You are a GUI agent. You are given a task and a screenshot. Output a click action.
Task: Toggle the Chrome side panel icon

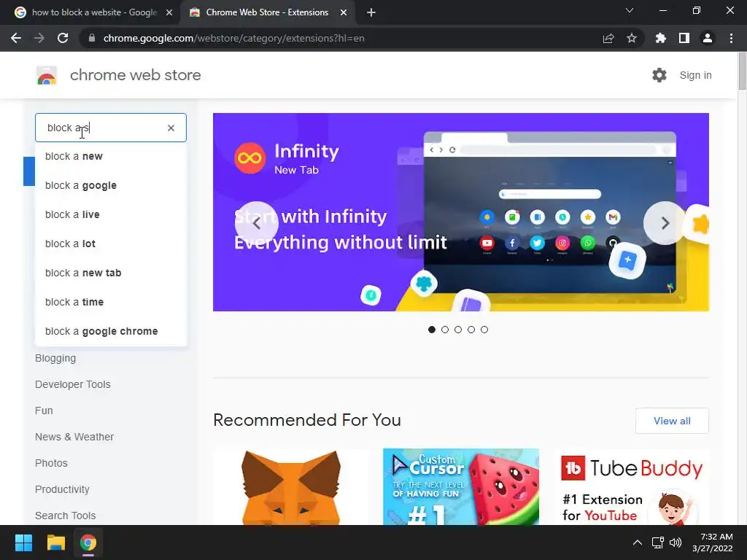[x=684, y=38]
